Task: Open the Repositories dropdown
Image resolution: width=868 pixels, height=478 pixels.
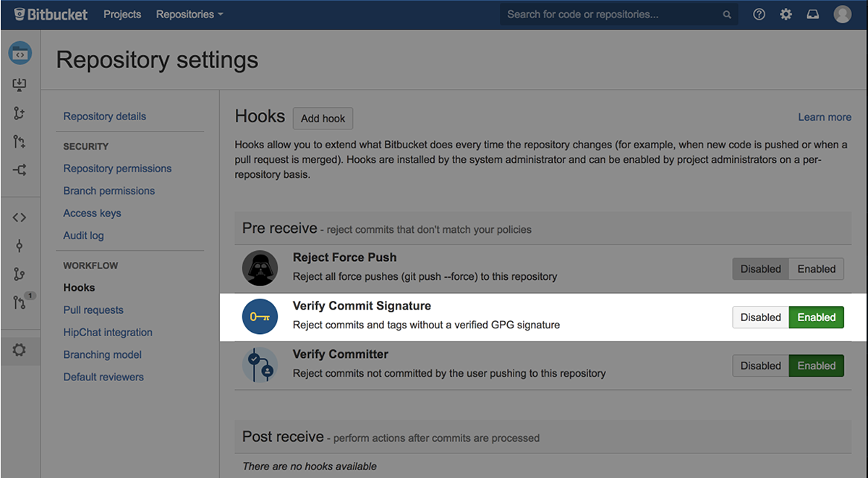Action: click(189, 13)
